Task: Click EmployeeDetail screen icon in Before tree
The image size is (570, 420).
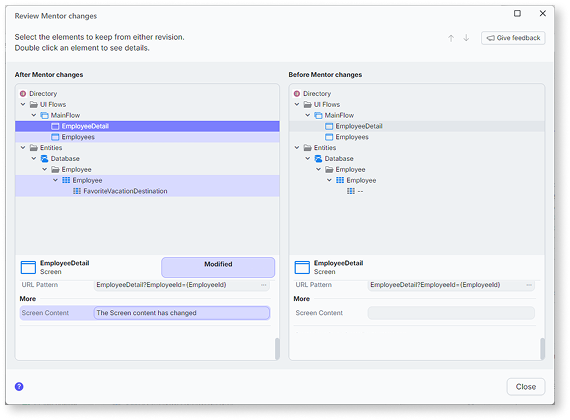Action: [x=329, y=126]
